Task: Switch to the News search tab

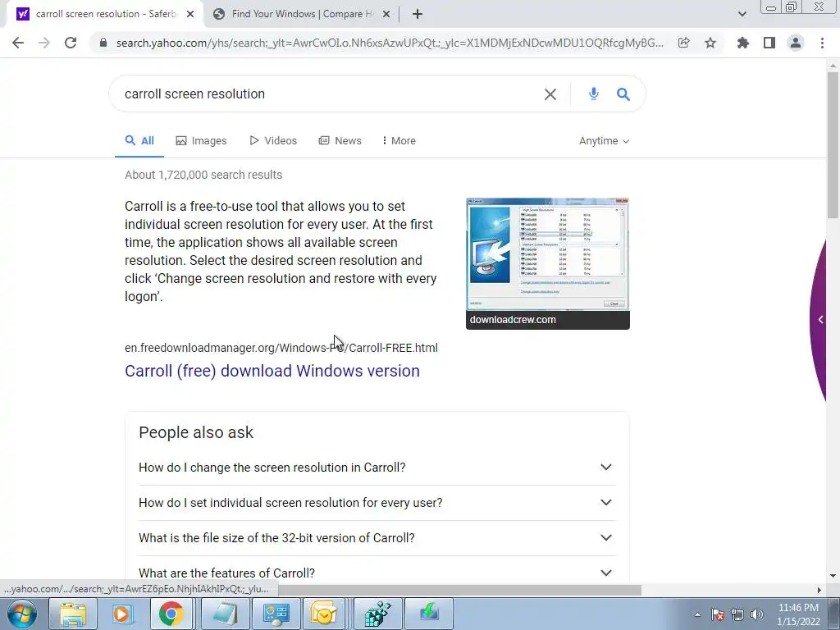Action: 340,141
